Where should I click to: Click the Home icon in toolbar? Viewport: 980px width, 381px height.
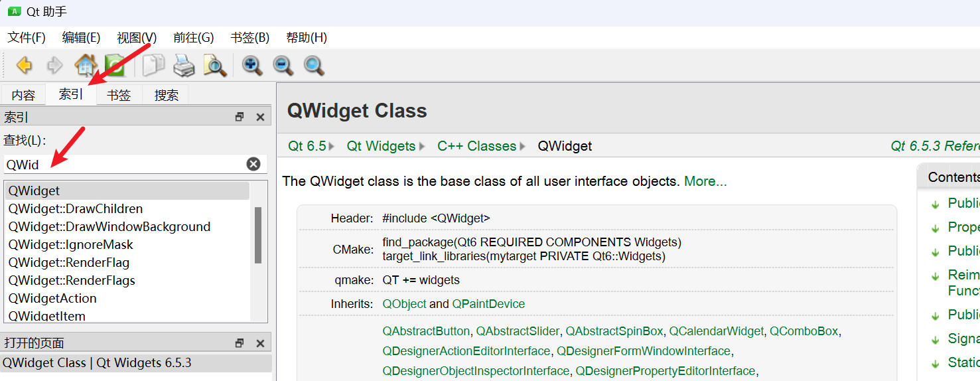(85, 65)
